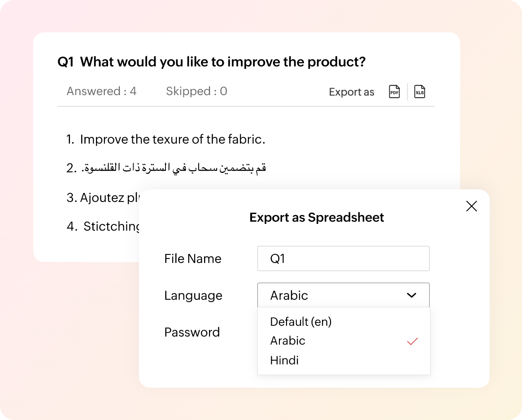Viewport: 522px width, 420px height.
Task: Dismiss the Export as Spreadsheet dialog
Action: tap(471, 206)
